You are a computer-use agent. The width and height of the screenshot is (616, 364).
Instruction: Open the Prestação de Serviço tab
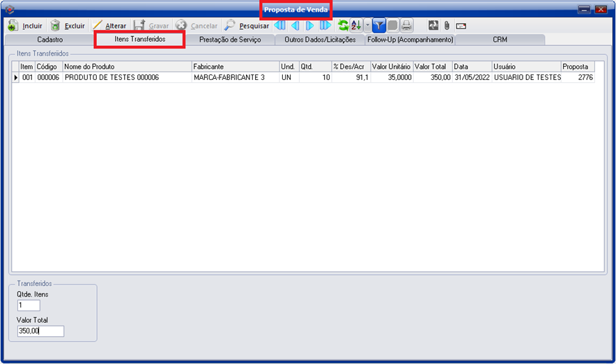click(x=230, y=40)
